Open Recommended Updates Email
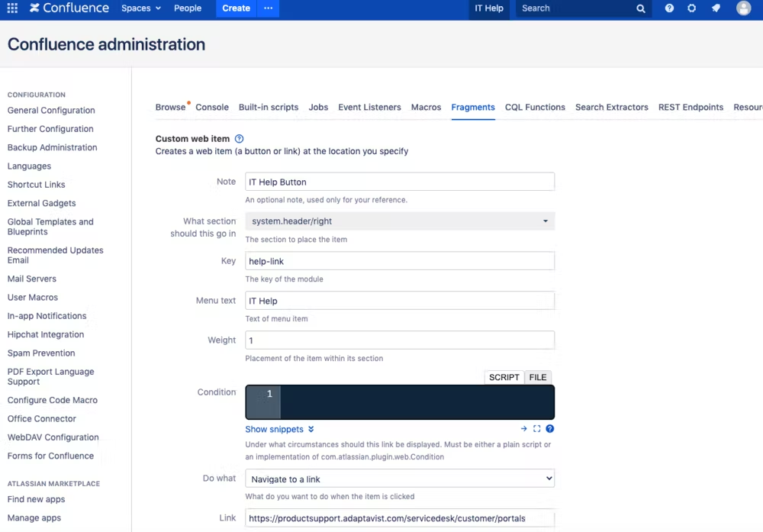The height and width of the screenshot is (532, 763). (x=55, y=255)
